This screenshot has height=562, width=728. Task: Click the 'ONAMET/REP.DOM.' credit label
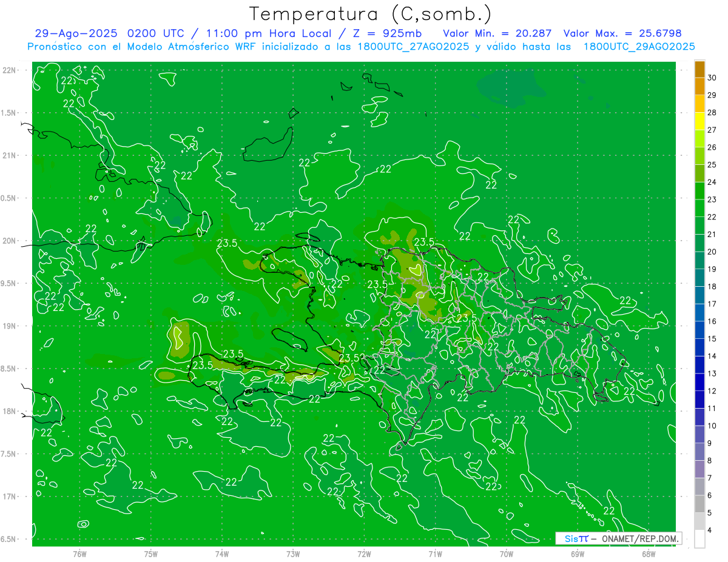click(641, 538)
